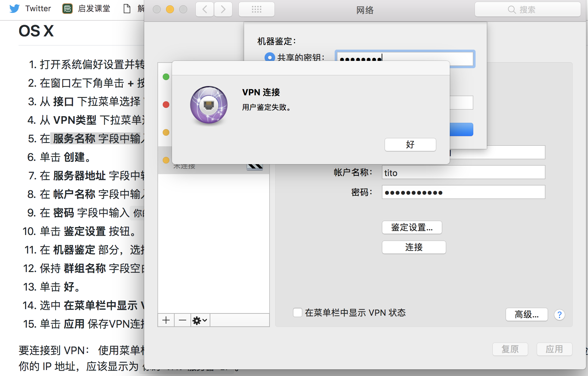Enable 在菜单栏中显示 VPN 状态 checkbox

pos(298,312)
